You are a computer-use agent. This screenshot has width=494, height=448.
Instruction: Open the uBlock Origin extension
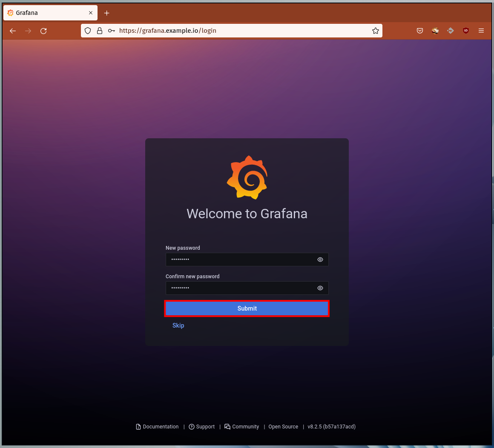click(465, 31)
